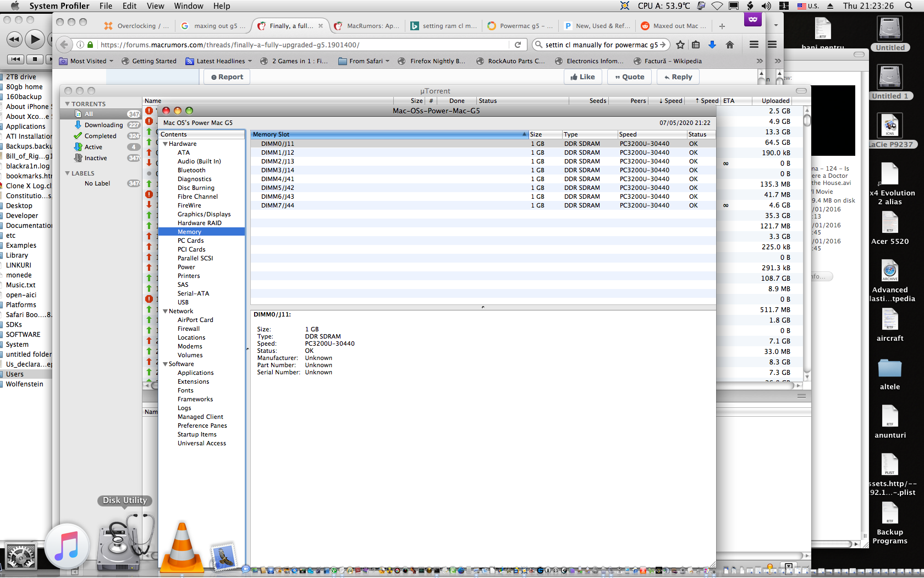
Task: Open the Apple menu
Action: 15,6
